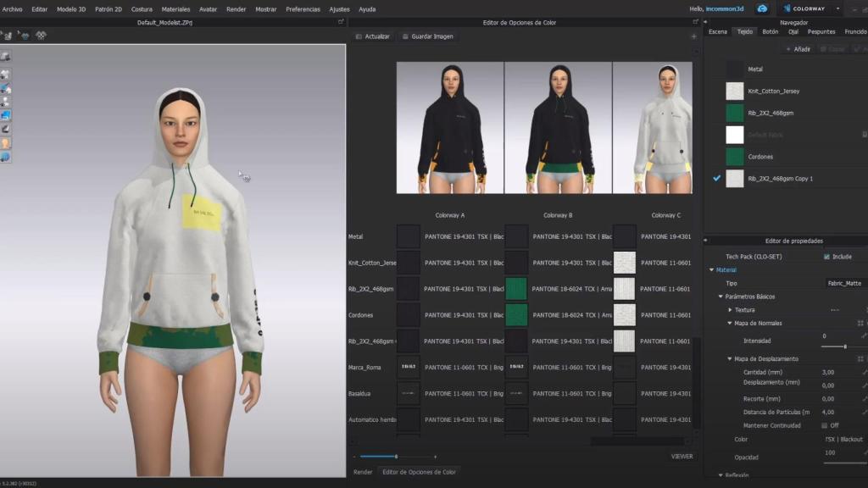
Task: Click the checkmark beside Rib_2X2_468gsm Copy 1
Action: click(x=715, y=179)
